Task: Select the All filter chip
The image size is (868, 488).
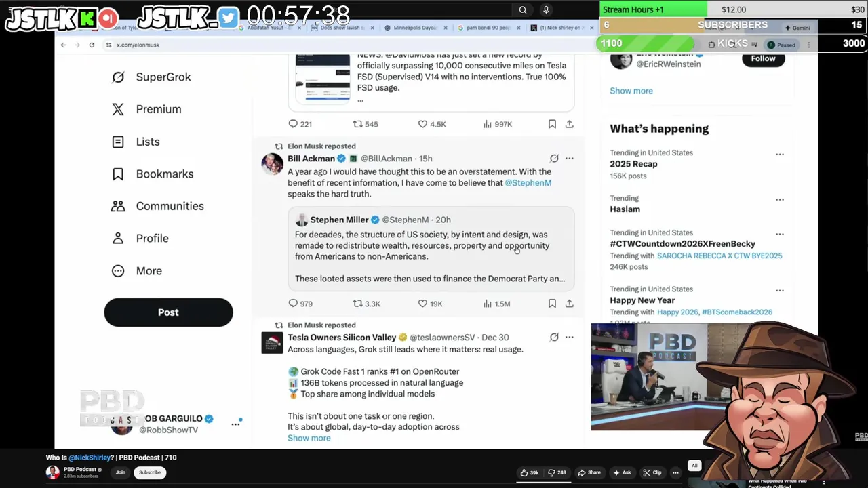Action: (694, 466)
